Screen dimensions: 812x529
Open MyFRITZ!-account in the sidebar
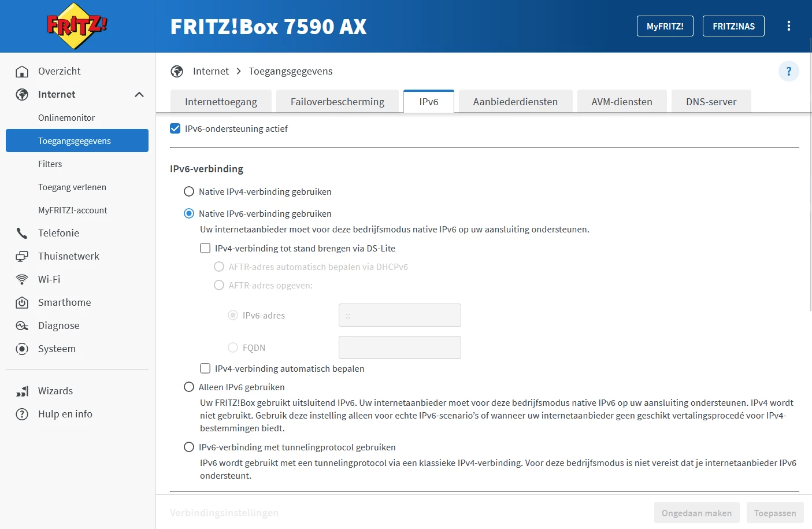tap(77, 210)
